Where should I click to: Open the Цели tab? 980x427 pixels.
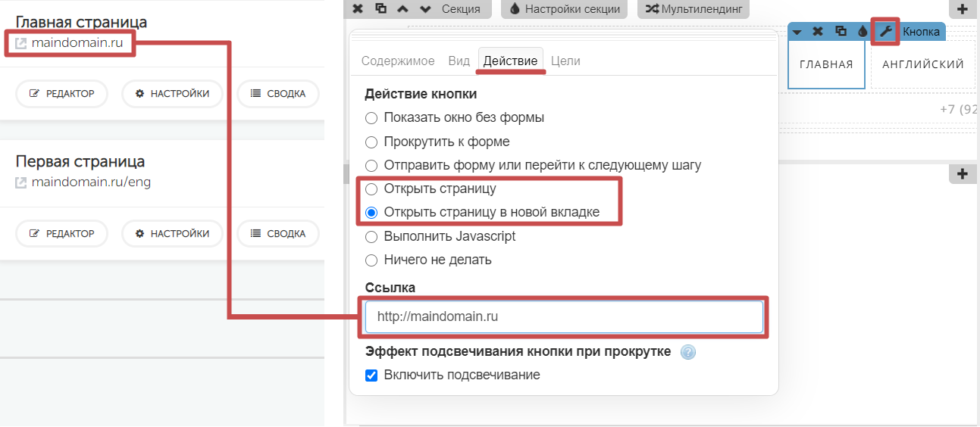[x=565, y=61]
